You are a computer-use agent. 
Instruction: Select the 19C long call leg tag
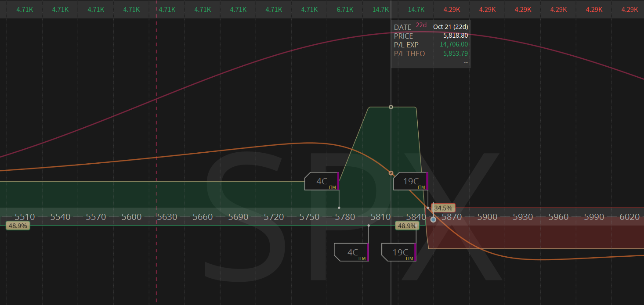coord(410,181)
